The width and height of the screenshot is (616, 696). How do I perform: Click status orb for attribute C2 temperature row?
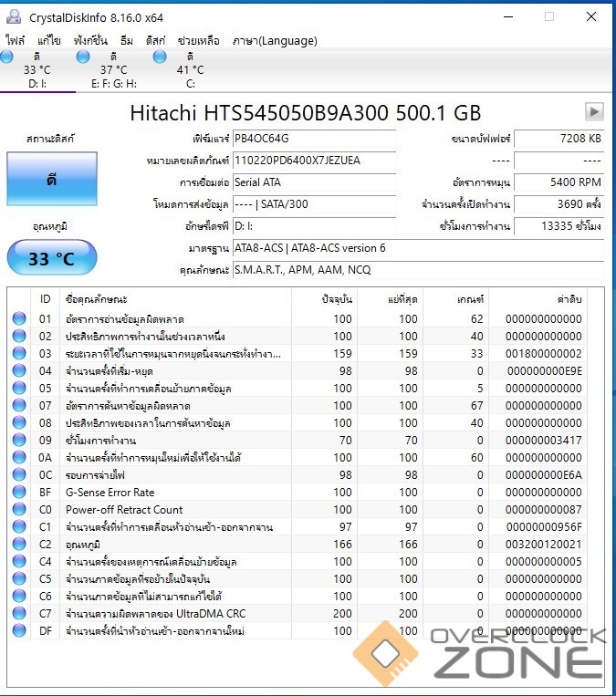point(19,545)
